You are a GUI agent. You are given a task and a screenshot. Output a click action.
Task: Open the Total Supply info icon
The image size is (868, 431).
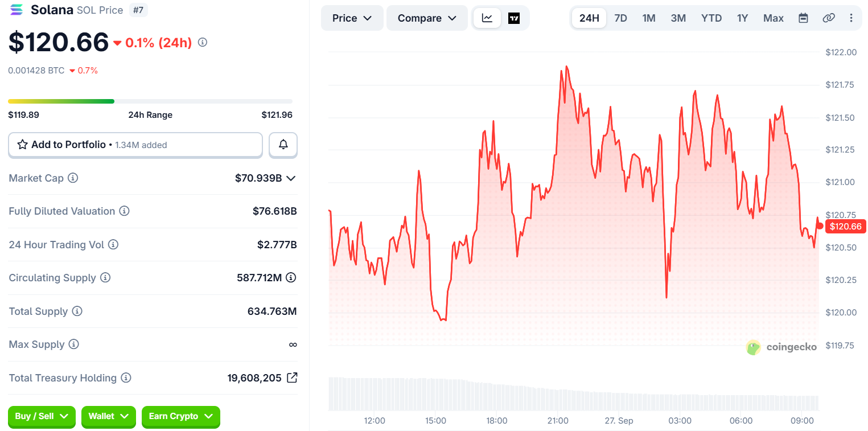77,311
